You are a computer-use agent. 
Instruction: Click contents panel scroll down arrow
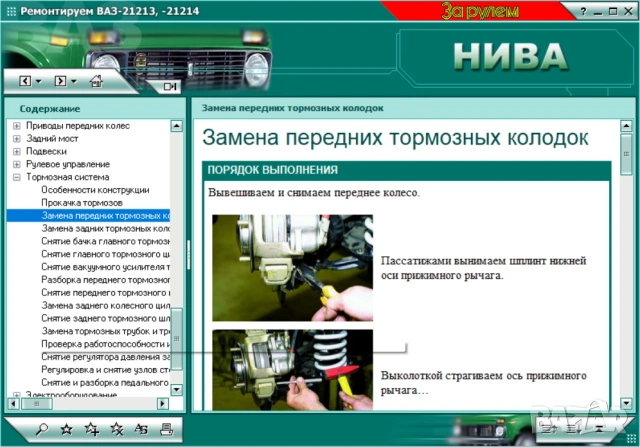176,389
